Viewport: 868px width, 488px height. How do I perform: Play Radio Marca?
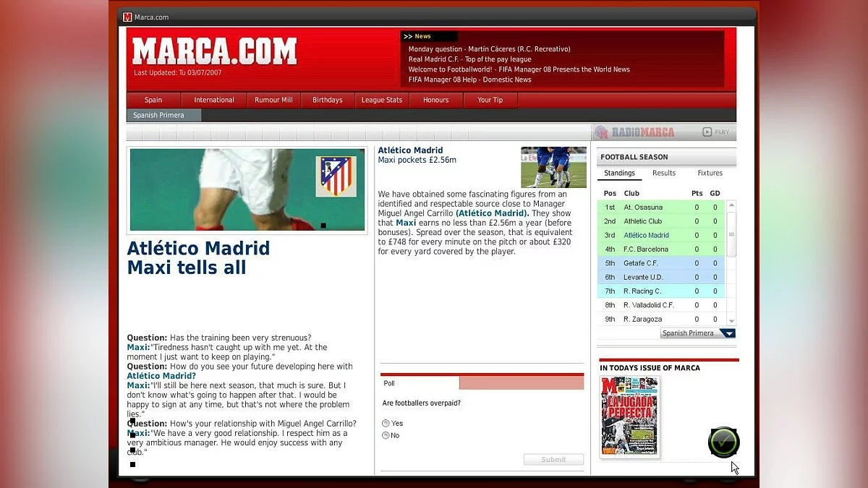pos(716,132)
